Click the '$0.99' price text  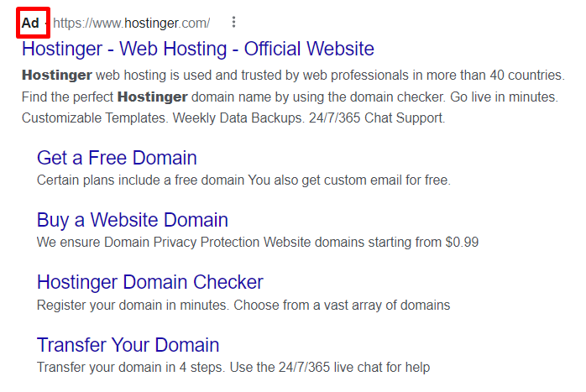461,243
